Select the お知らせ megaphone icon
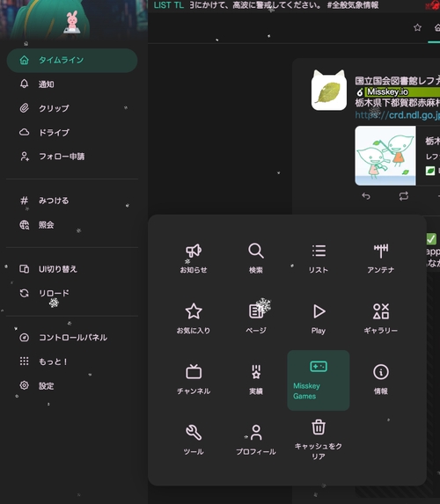The image size is (440, 504). [194, 251]
